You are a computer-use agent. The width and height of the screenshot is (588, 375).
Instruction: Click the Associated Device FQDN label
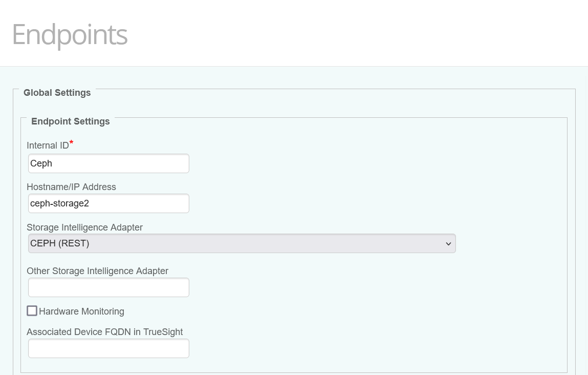pyautogui.click(x=104, y=332)
